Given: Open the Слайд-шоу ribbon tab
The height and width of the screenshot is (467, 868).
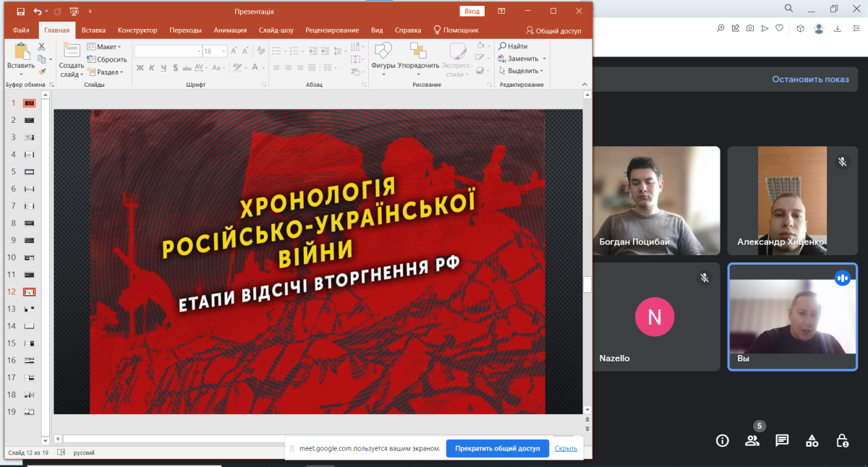Looking at the screenshot, I should [x=276, y=30].
